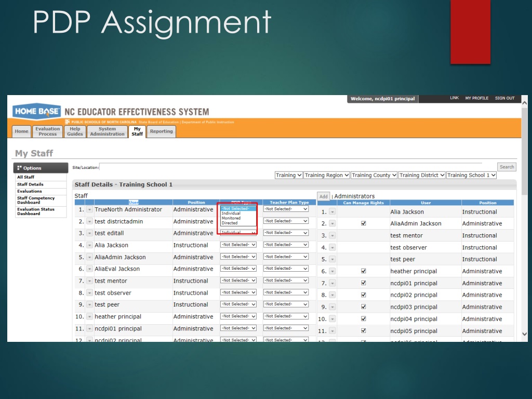Click the SIGN OUT link
Image resolution: width=532 pixels, height=399 pixels.
504,98
